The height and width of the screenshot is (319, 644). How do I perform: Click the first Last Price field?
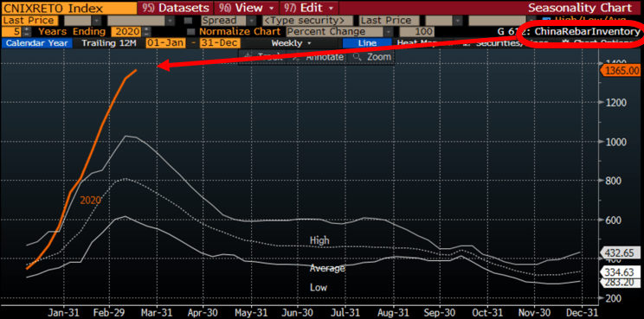pyautogui.click(x=30, y=21)
